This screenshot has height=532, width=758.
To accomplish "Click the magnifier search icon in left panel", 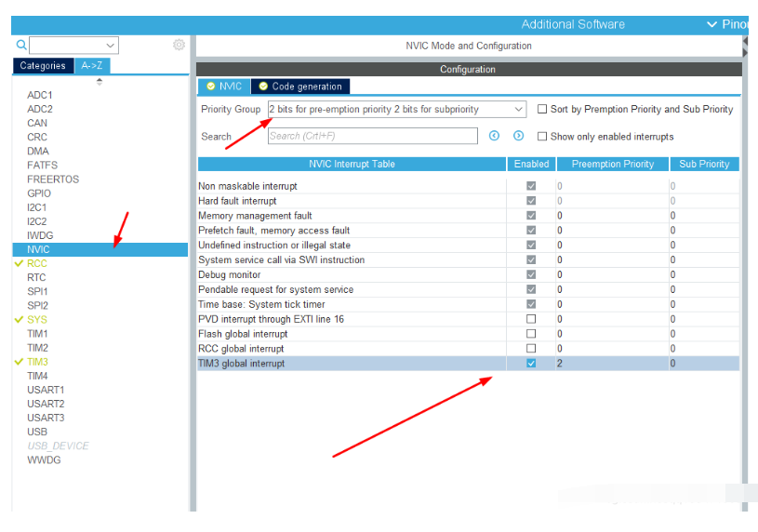I will coord(20,45).
